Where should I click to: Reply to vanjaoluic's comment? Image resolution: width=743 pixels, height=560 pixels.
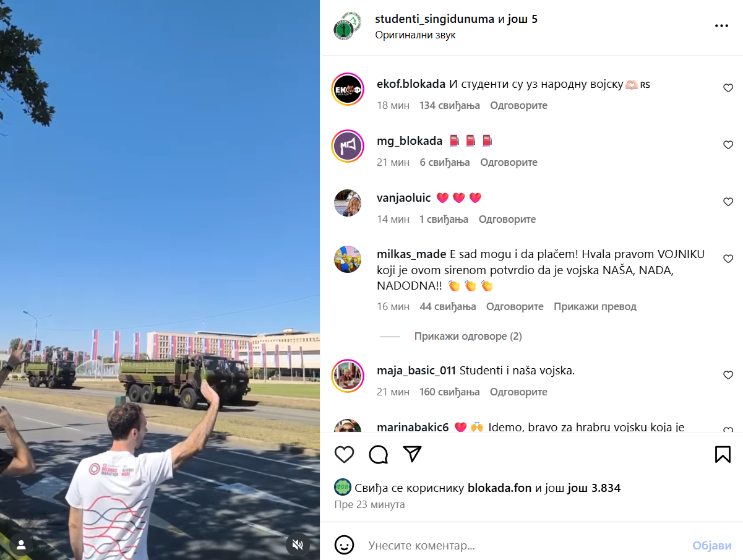[507, 219]
